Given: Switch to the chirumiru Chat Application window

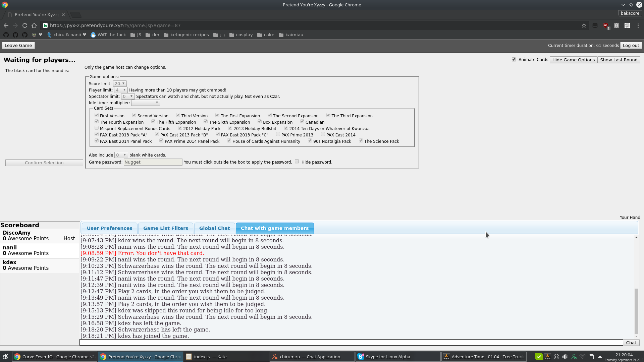Looking at the screenshot, I should [312, 357].
